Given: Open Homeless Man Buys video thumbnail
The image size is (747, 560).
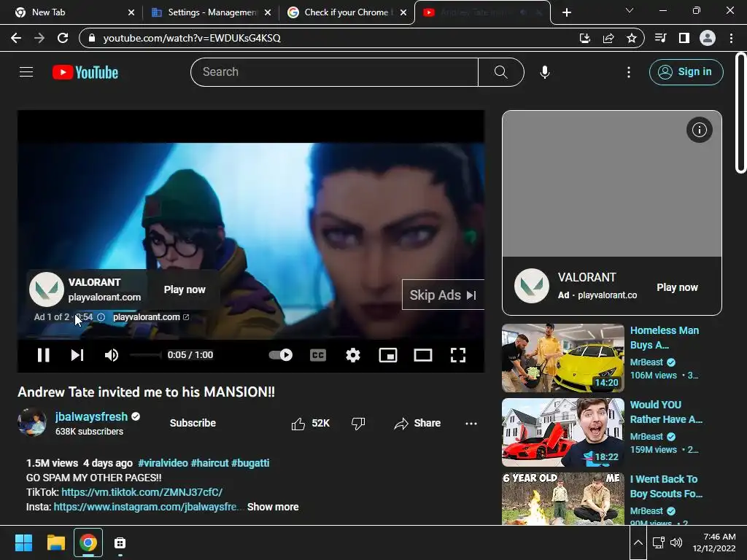Looking at the screenshot, I should pyautogui.click(x=562, y=358).
